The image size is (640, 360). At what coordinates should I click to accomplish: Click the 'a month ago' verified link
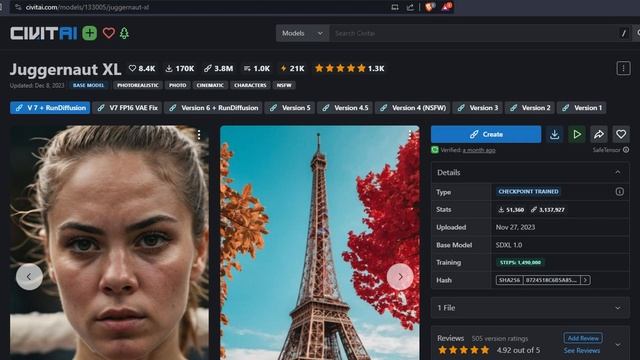(x=479, y=150)
